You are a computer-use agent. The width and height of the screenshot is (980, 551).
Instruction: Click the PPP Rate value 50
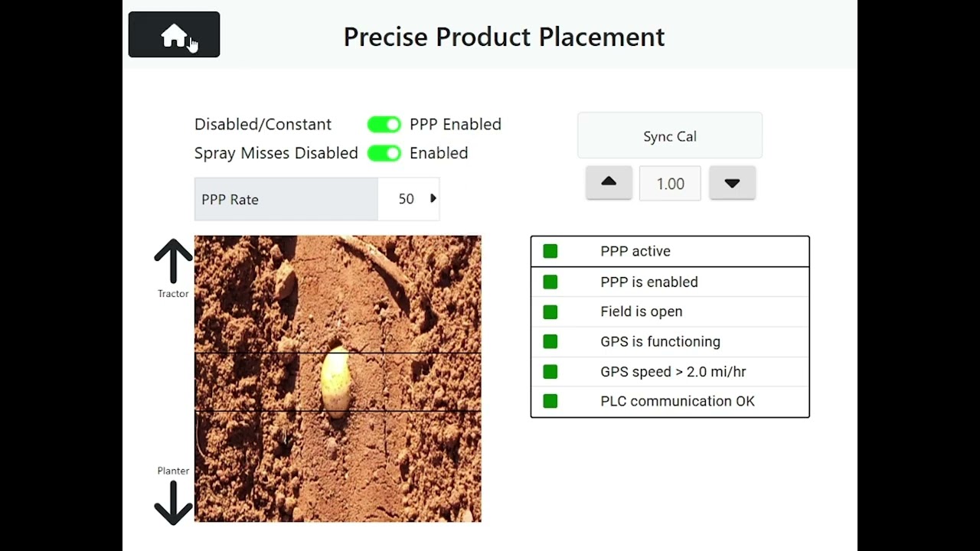[x=406, y=199]
